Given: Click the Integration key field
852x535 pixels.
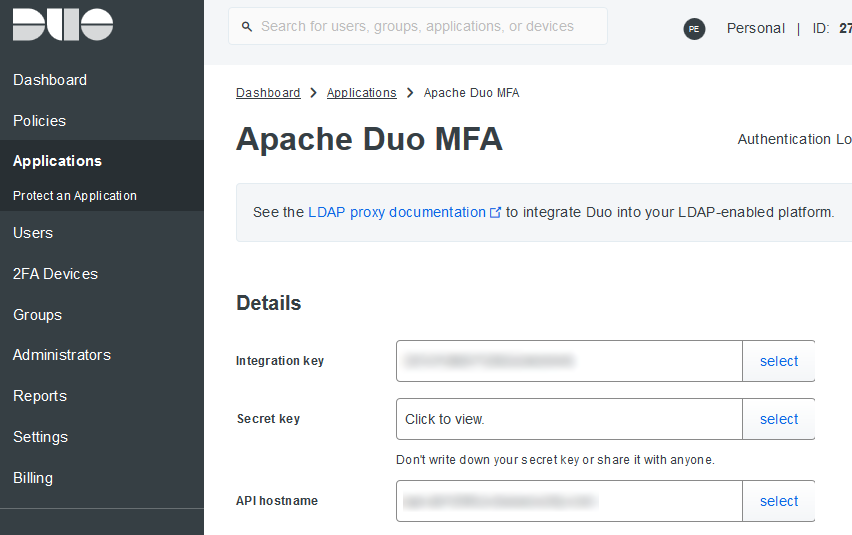Looking at the screenshot, I should tap(569, 361).
